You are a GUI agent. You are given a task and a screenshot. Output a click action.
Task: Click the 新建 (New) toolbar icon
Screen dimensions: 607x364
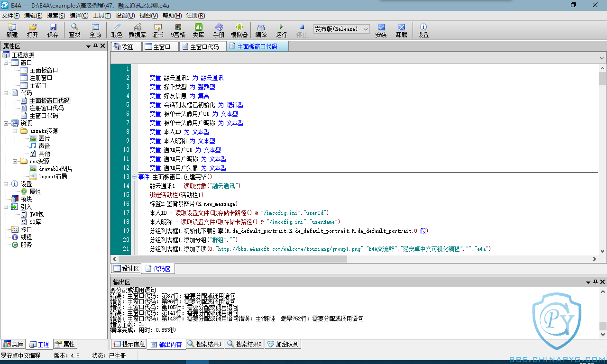(12, 30)
